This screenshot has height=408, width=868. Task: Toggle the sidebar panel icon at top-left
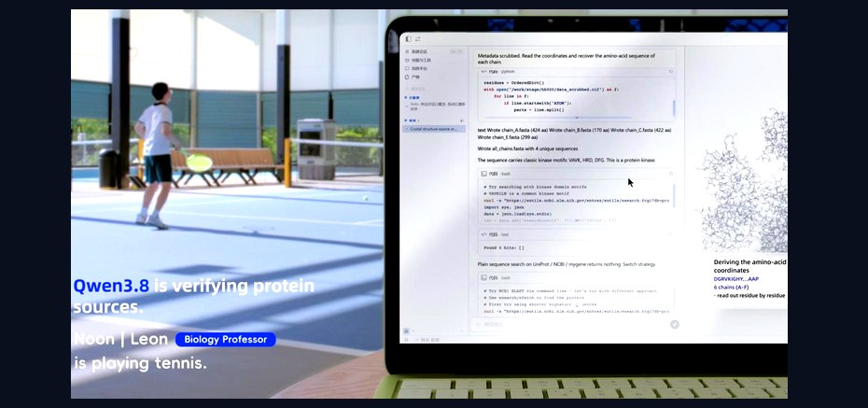(x=409, y=39)
